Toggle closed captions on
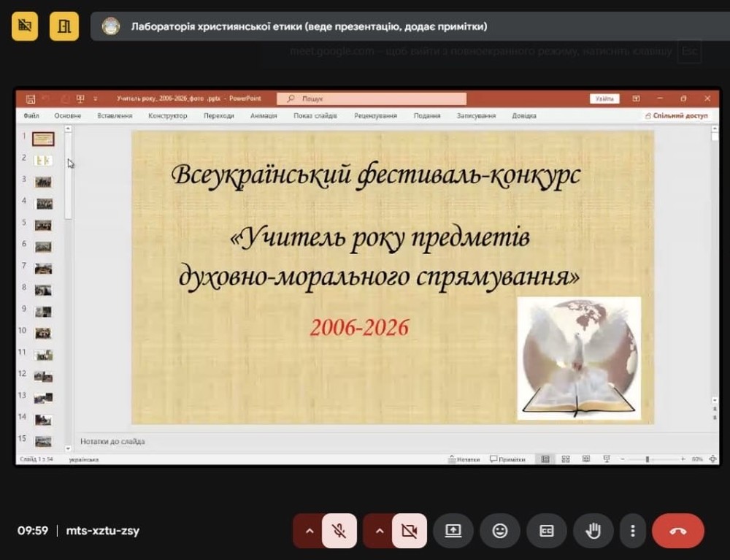Image resolution: width=730 pixels, height=560 pixels. coord(547,531)
